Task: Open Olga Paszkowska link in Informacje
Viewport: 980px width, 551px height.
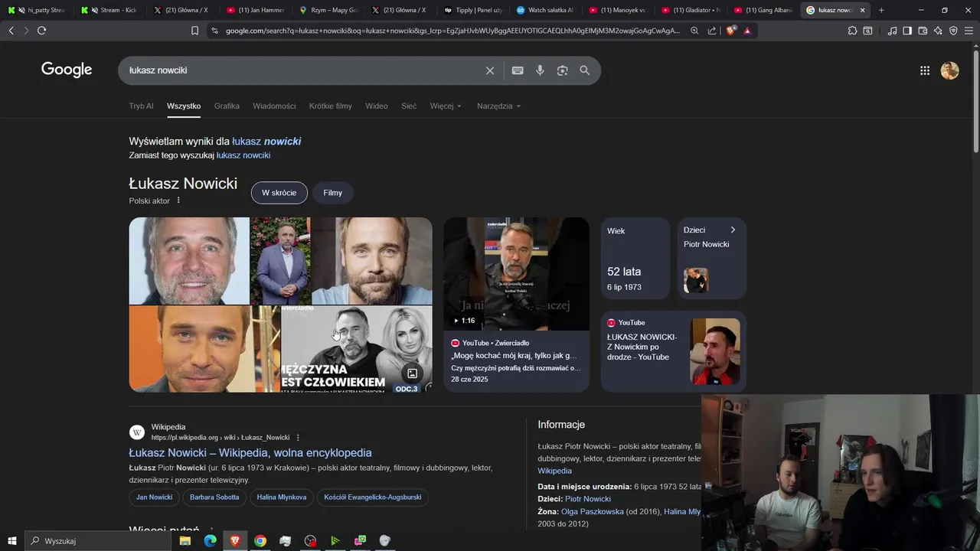Action: 592,512
